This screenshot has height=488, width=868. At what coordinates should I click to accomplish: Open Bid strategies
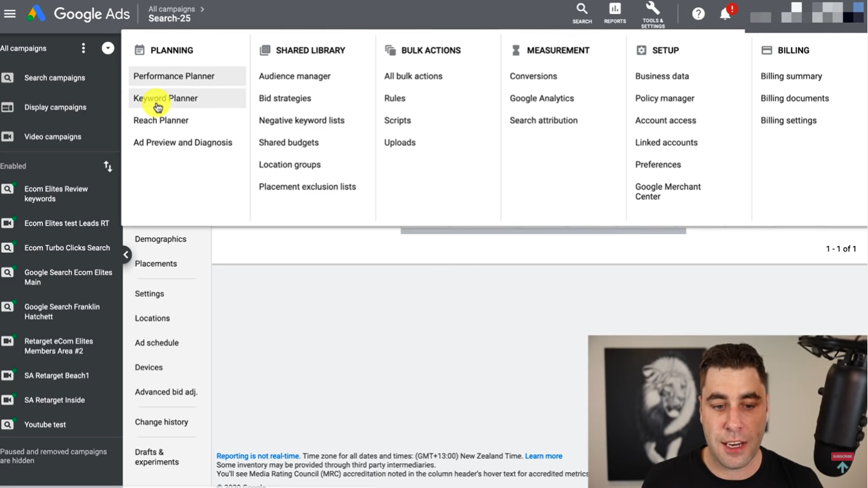pos(285,98)
